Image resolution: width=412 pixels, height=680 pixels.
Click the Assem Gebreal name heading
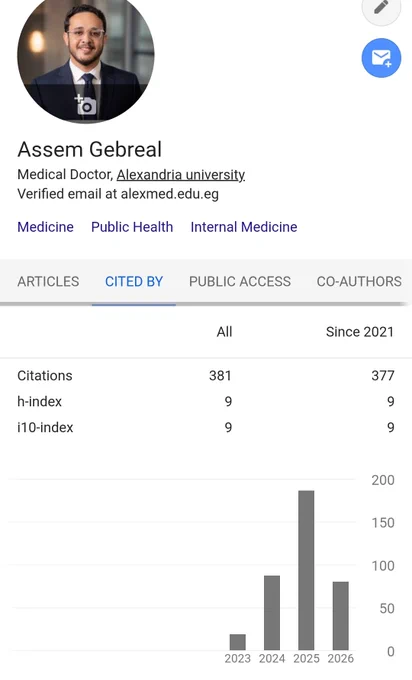89,149
